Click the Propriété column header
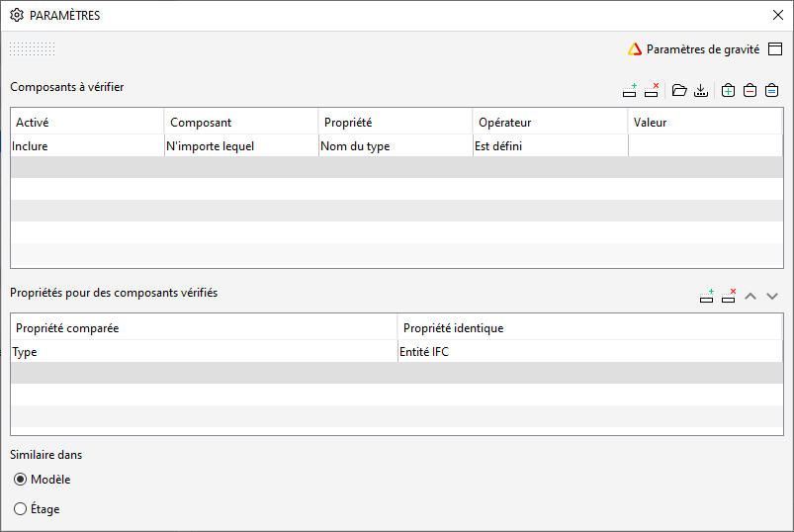Viewport: 794px width, 532px height. tap(396, 122)
